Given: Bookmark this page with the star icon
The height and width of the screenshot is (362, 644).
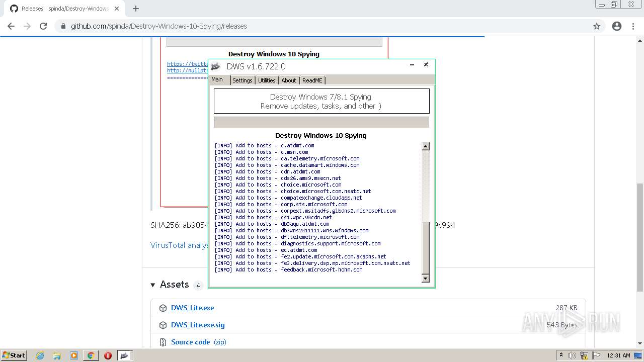Looking at the screenshot, I should [597, 26].
